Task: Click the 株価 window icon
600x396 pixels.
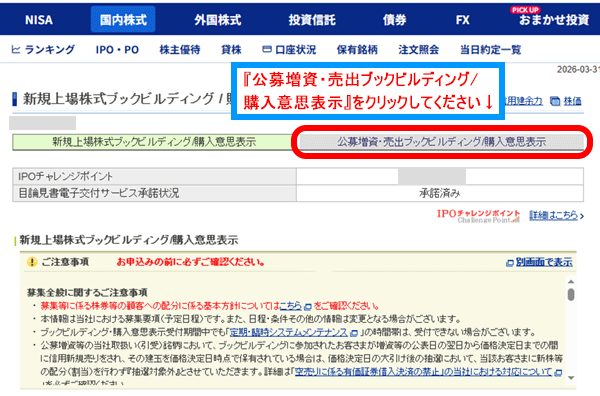Action: click(555, 101)
